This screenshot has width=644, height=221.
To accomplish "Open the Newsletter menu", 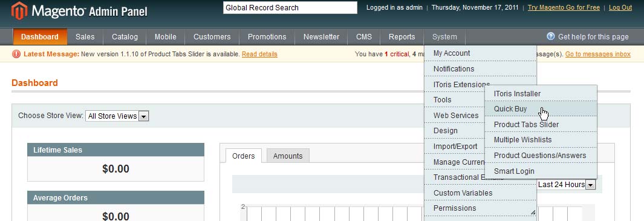I will pos(321,36).
